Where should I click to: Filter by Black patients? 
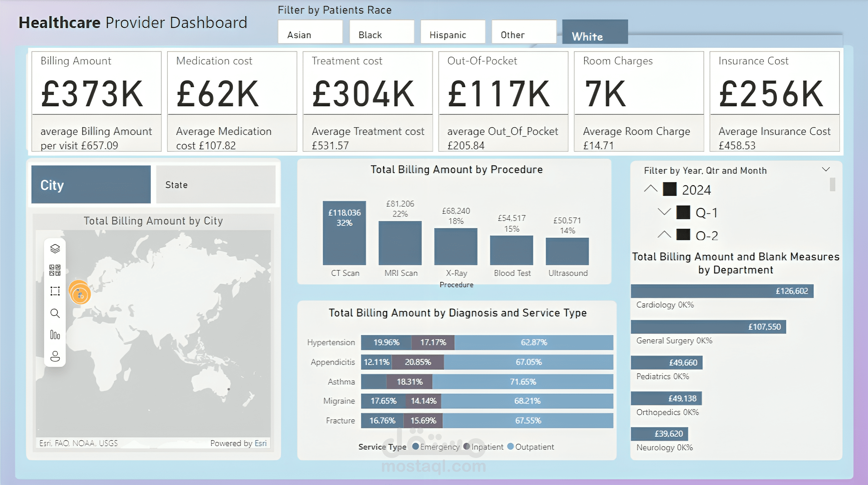(382, 32)
